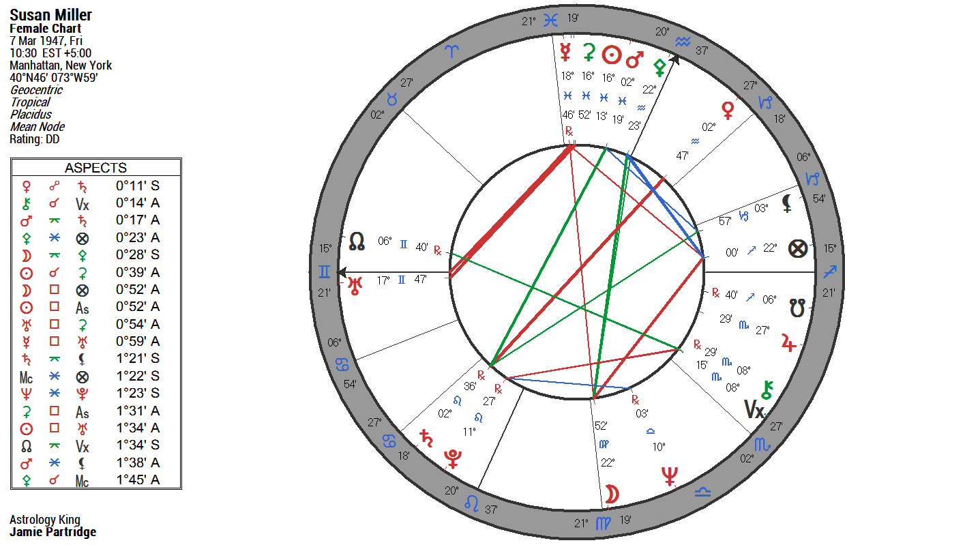Select the red Moon crescent in the wheel

612,494
